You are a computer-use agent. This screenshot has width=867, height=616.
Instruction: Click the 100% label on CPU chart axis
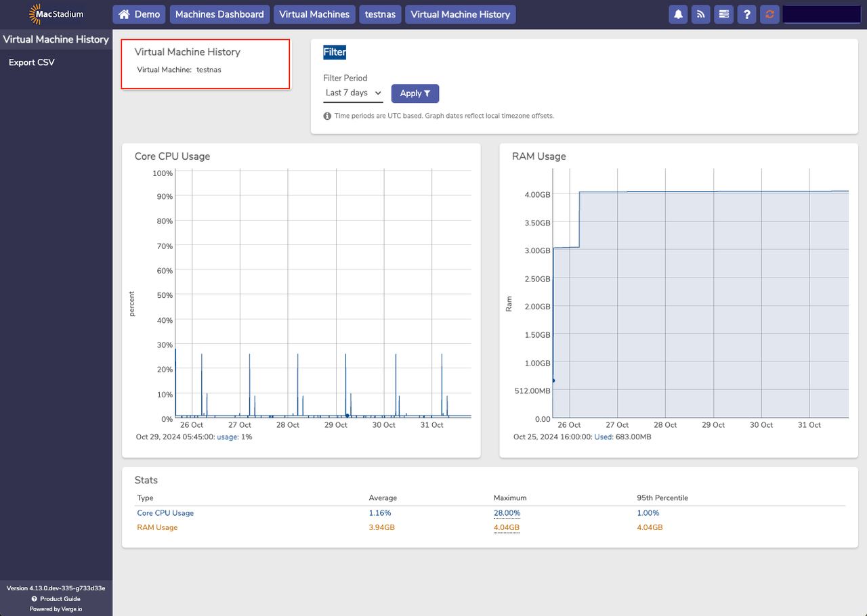[x=163, y=173]
